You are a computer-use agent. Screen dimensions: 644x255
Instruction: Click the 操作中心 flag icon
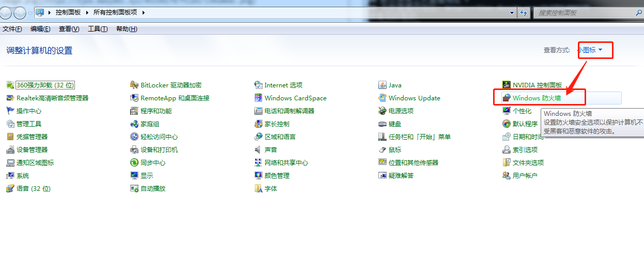[x=10, y=111]
